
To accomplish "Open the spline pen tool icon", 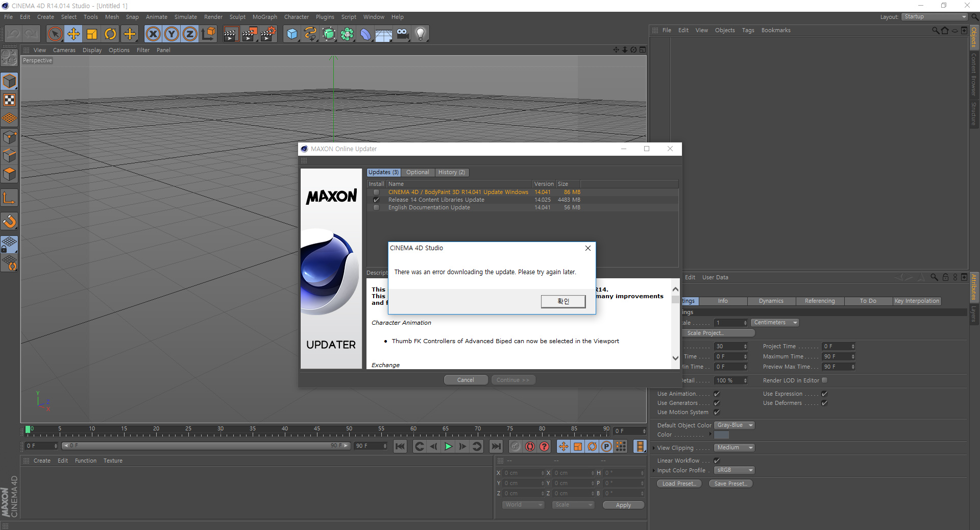I will click(310, 34).
